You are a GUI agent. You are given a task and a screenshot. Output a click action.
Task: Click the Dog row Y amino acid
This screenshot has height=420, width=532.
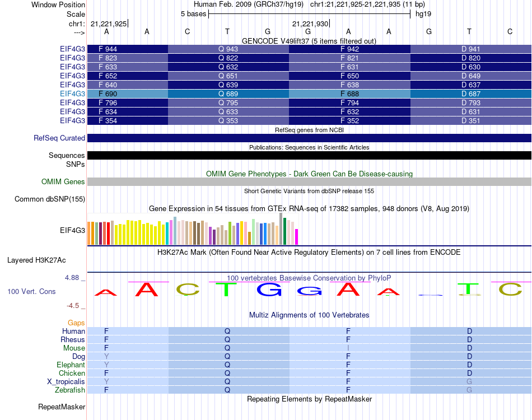(106, 357)
